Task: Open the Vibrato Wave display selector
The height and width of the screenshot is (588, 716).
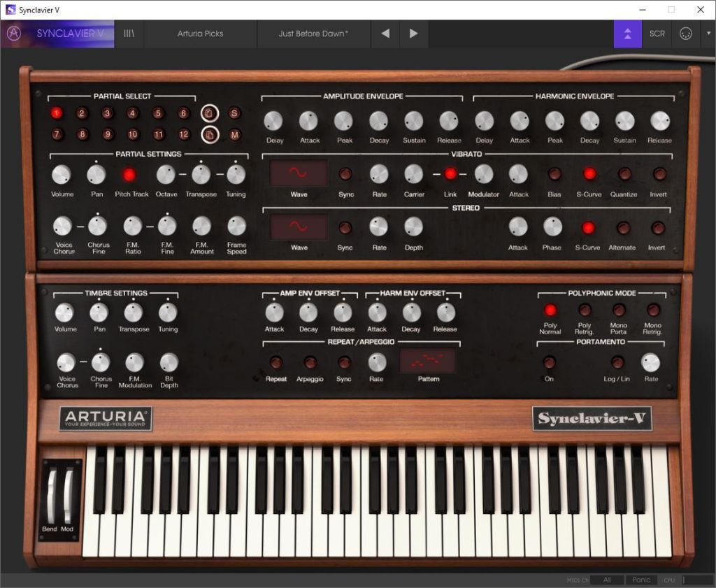Action: 298,173
